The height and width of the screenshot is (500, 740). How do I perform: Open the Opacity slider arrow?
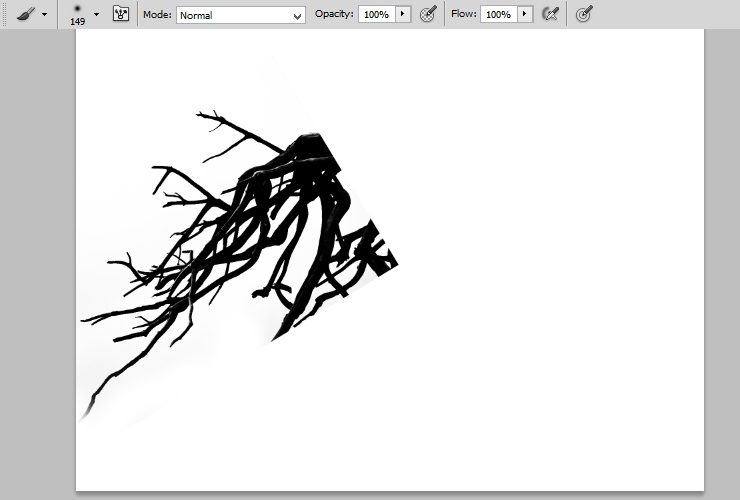[403, 14]
